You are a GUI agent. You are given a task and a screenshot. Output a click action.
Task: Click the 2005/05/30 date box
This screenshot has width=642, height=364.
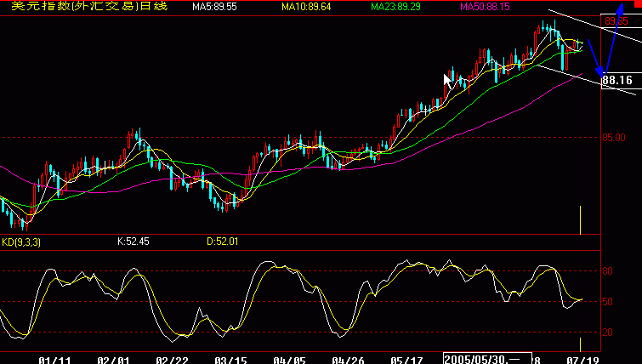tap(487, 359)
